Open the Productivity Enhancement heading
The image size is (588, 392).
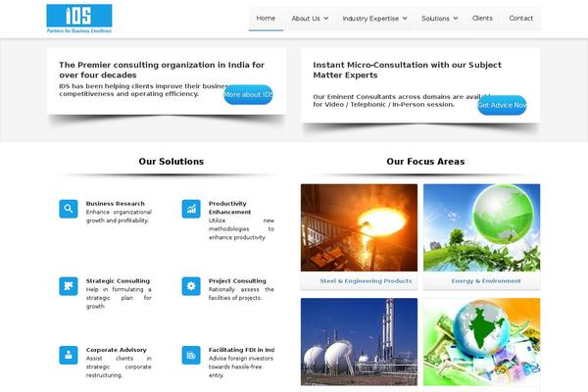tap(229, 208)
